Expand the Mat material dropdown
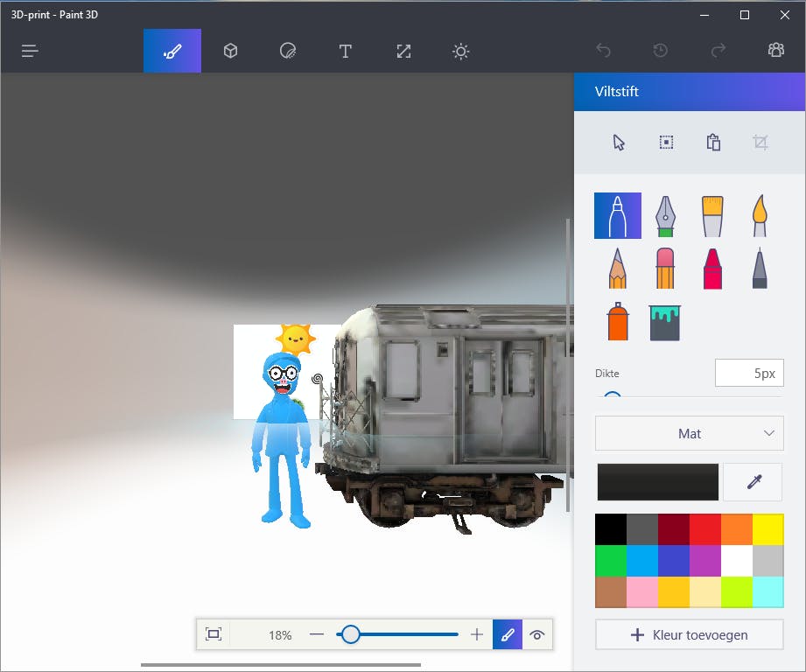The height and width of the screenshot is (672, 806). [689, 433]
